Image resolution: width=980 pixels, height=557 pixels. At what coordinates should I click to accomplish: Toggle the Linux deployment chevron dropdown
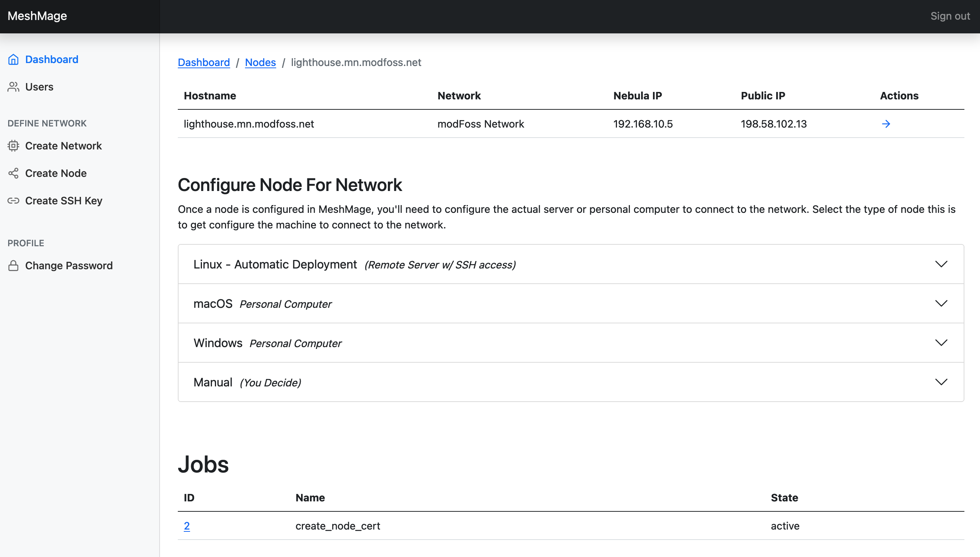pos(941,264)
